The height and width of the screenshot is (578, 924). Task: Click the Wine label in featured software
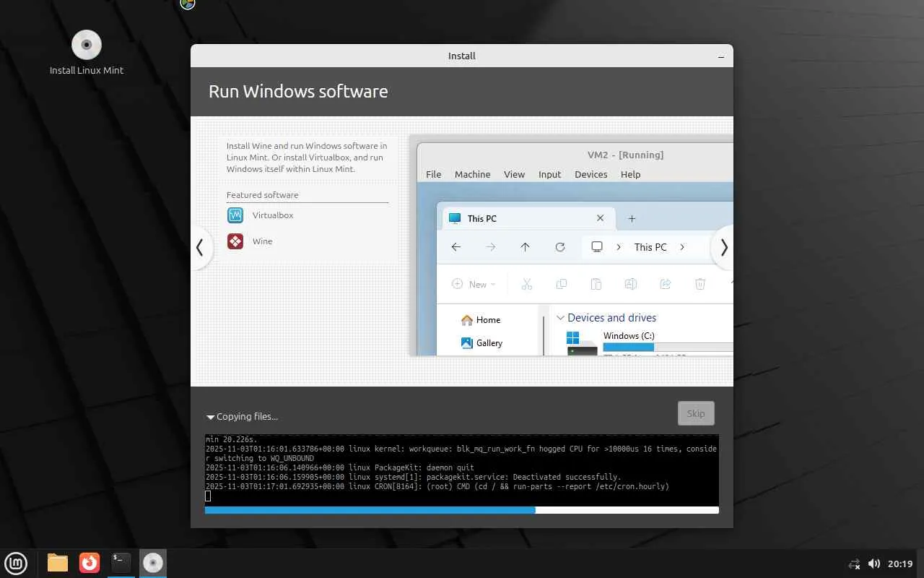pyautogui.click(x=262, y=241)
